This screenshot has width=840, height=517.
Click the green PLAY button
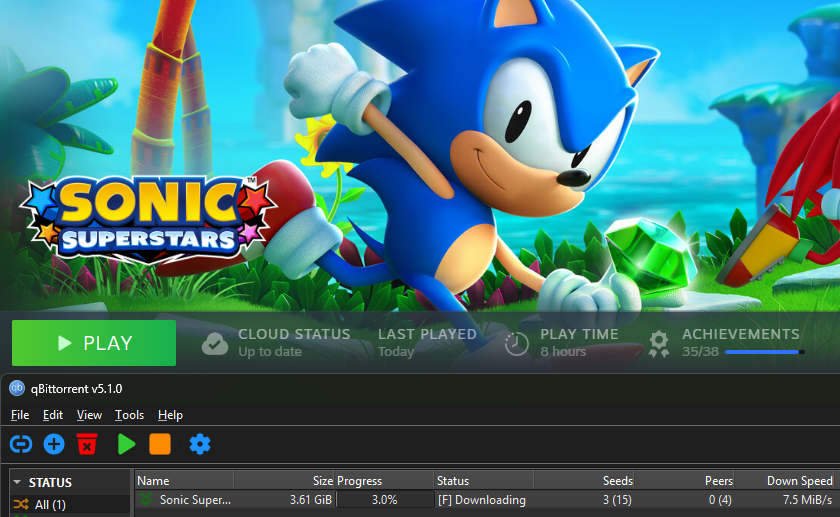94,343
